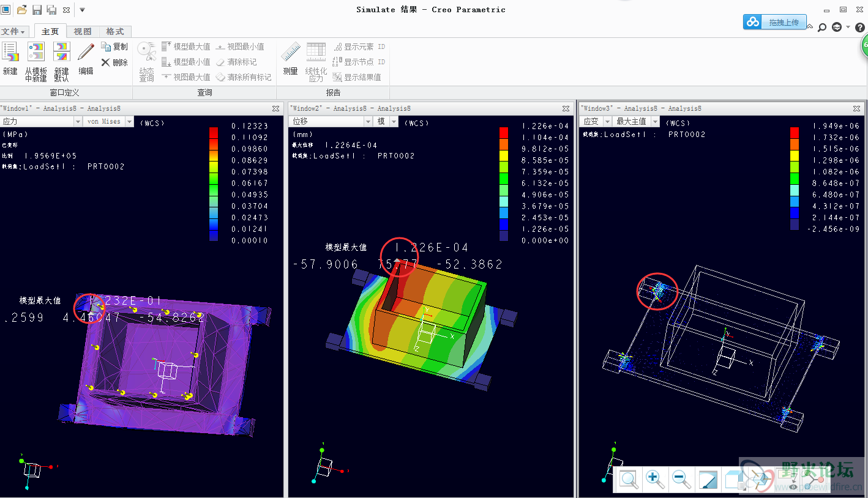The image size is (868, 498).
Task: Click the refit zoom icon in Window3 toolbar
Action: point(629,480)
